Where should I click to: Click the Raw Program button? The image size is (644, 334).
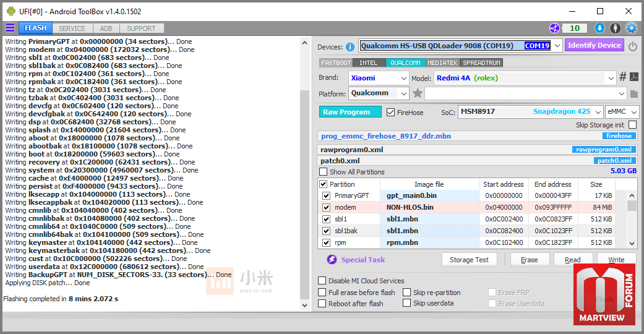point(350,112)
